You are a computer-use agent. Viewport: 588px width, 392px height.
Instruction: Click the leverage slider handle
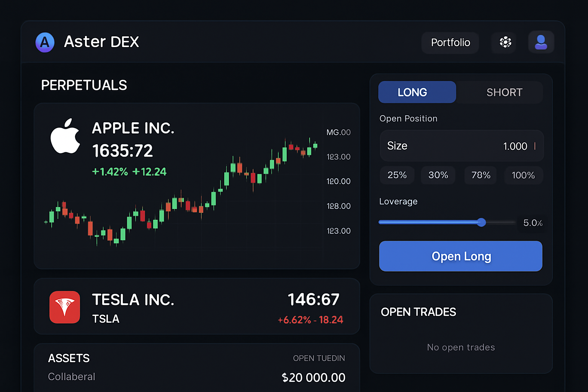(x=482, y=222)
